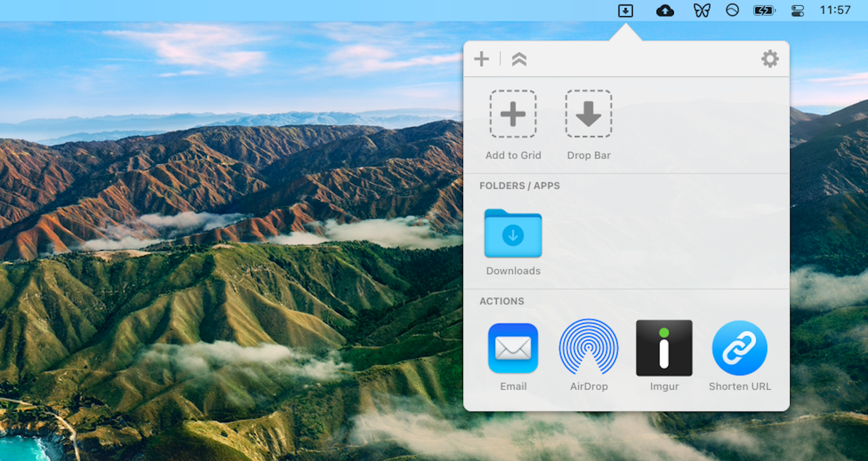The height and width of the screenshot is (461, 868).
Task: Select the Drop Bar arrow target
Action: [x=588, y=114]
